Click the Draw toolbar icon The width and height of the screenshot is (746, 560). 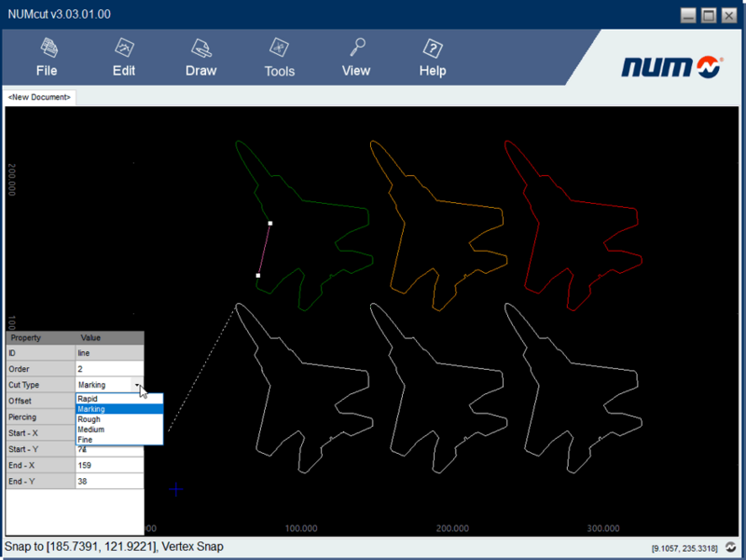coord(200,48)
